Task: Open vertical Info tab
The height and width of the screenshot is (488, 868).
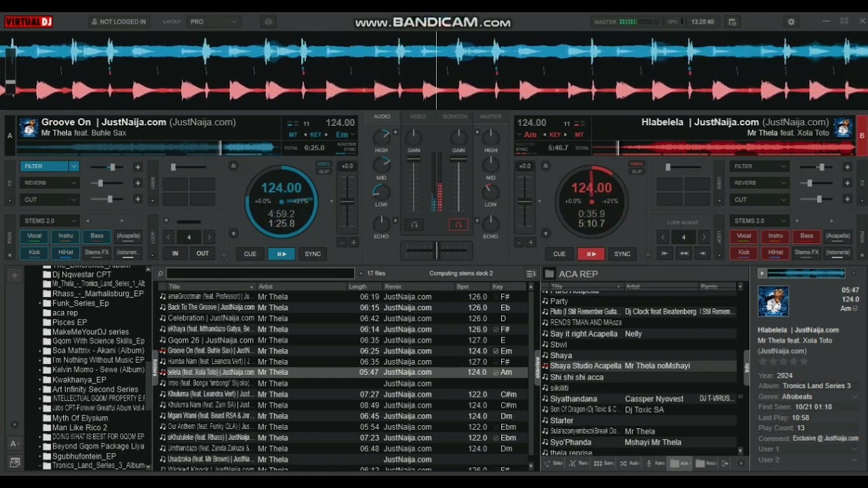Action: 747,368
